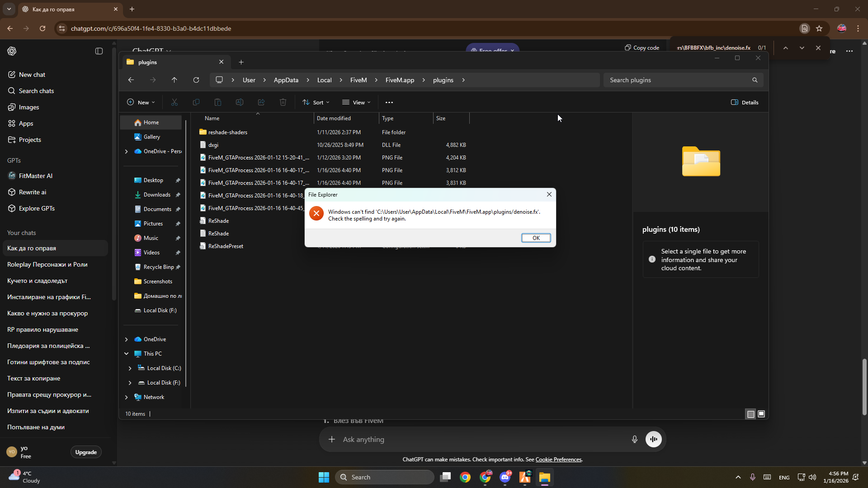Open the reshade-shaders folder
Image resolution: width=868 pixels, height=488 pixels.
[x=227, y=132]
